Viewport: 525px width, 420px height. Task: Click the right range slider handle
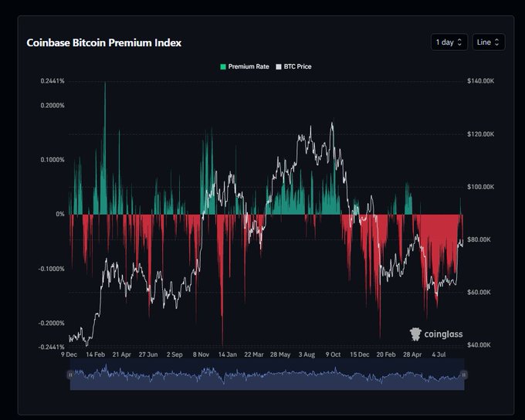click(x=464, y=374)
